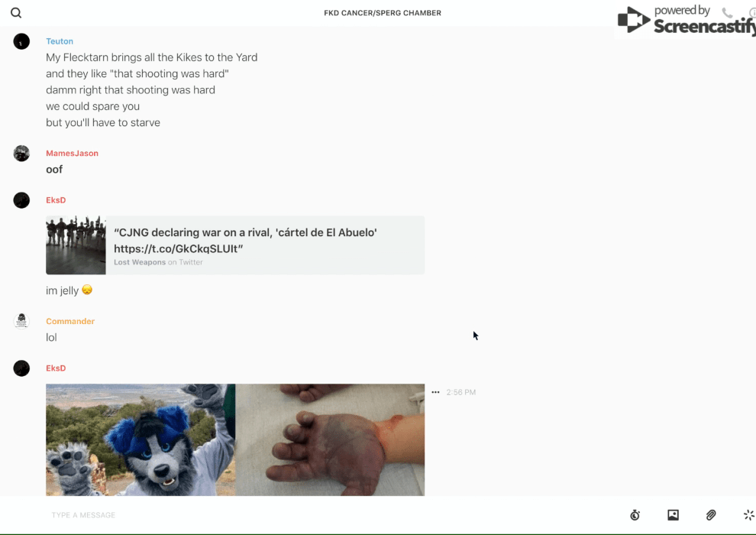
Task: Click MamesJason's profile avatar
Action: click(21, 154)
